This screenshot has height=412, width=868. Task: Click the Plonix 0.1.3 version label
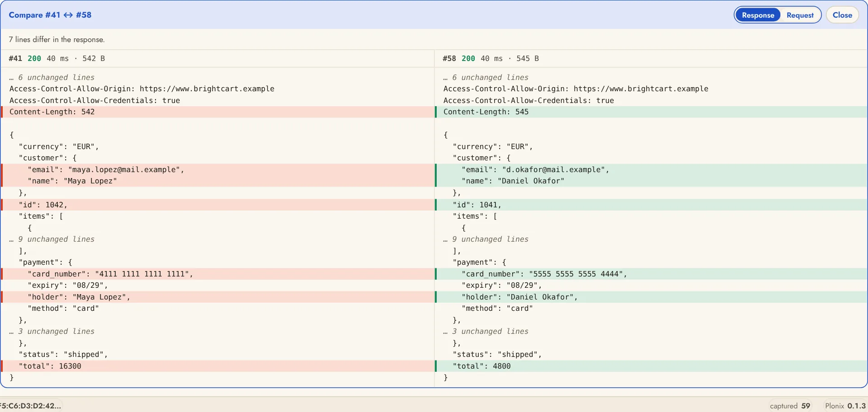click(845, 406)
